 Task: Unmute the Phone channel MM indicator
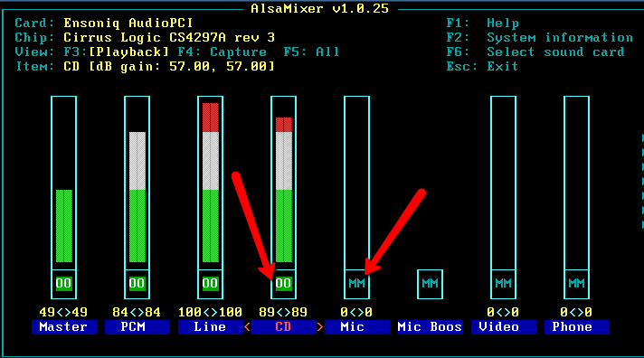pos(576,283)
